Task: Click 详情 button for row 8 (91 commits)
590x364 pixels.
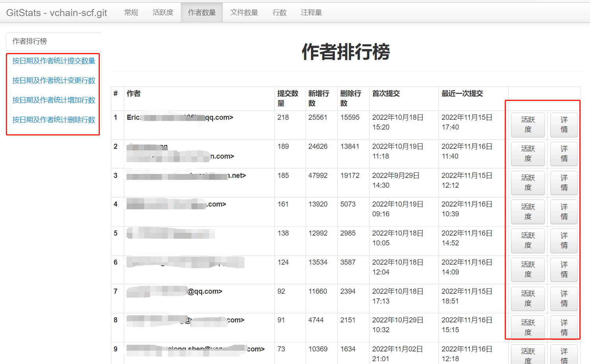Action: [x=564, y=328]
